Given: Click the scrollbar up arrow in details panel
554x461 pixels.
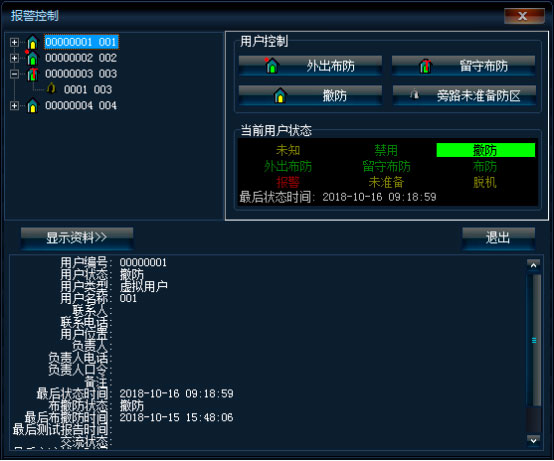Looking at the screenshot, I should click(534, 265).
